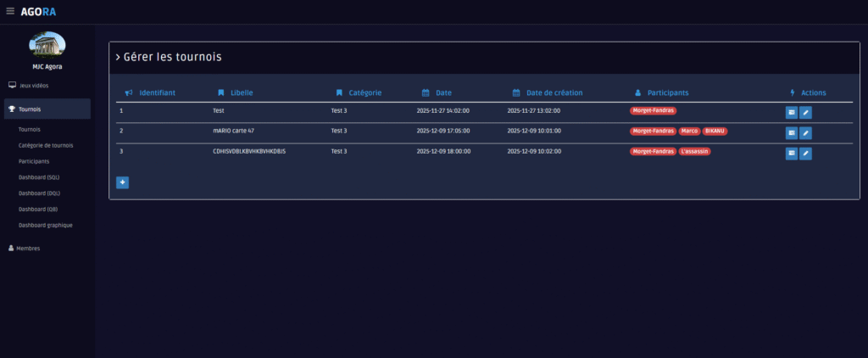Expand the Membres sidebar section
Viewport: 868px width, 358px height.
click(28, 248)
